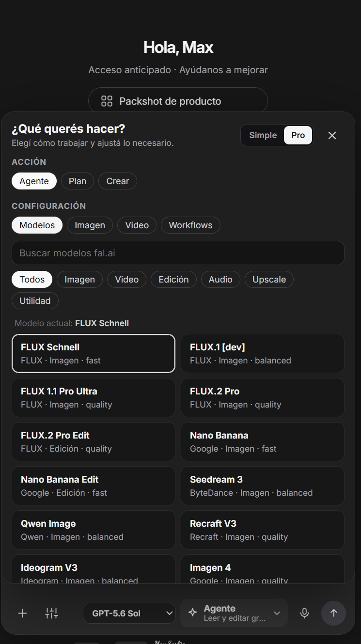Send message with the arrow-up button
The width and height of the screenshot is (361, 644).
click(333, 613)
